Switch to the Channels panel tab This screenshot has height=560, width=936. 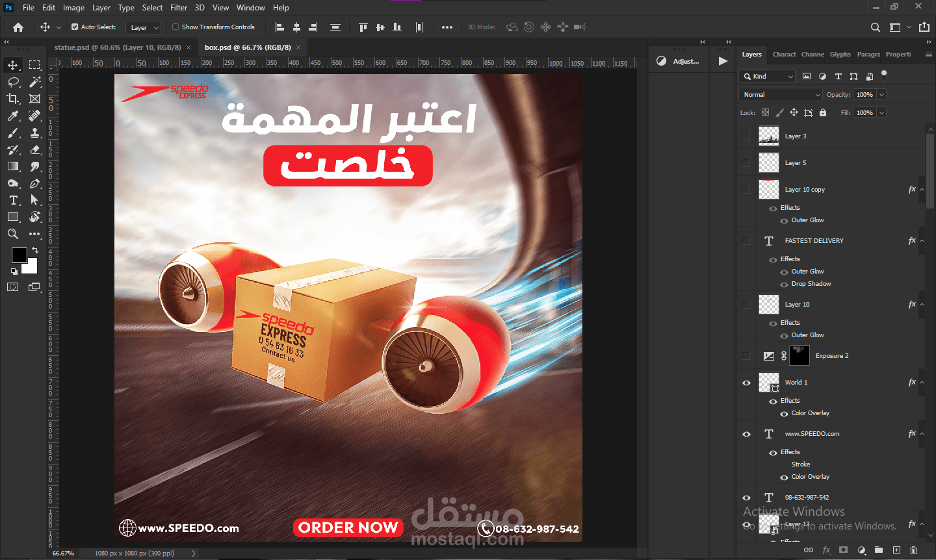coord(812,55)
